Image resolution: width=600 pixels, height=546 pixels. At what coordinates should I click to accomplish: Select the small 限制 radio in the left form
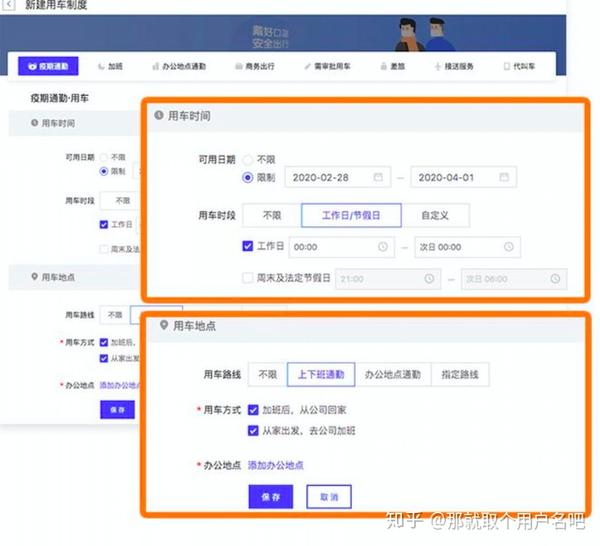coord(103,171)
